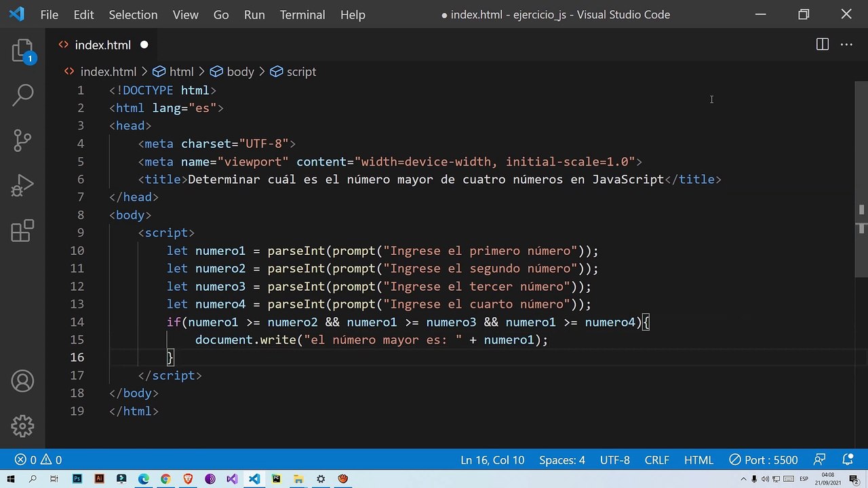Open the Terminal menu

click(302, 14)
